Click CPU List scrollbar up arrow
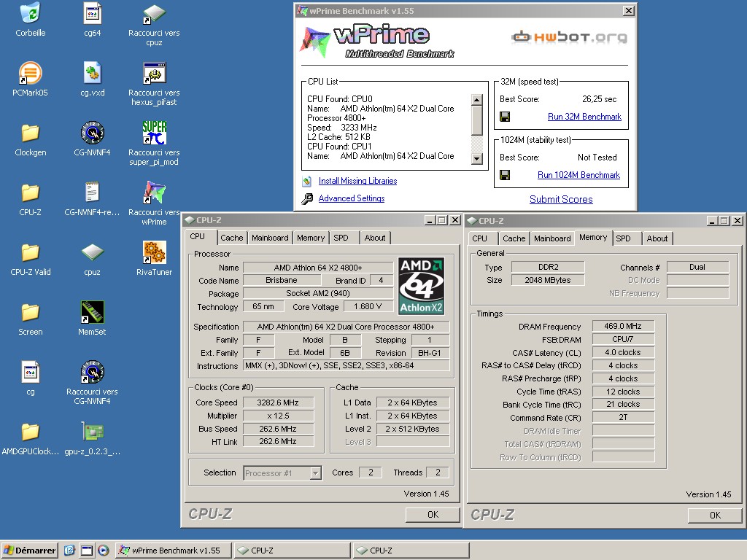 (476, 99)
